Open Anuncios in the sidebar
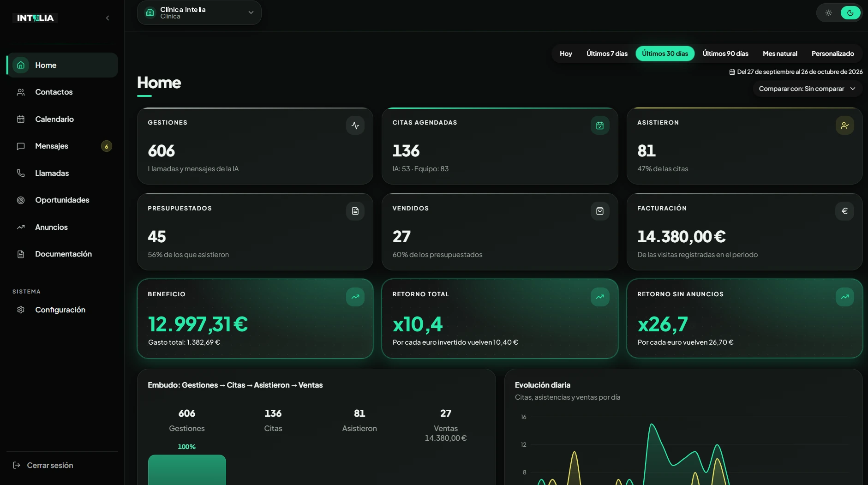 click(62, 227)
